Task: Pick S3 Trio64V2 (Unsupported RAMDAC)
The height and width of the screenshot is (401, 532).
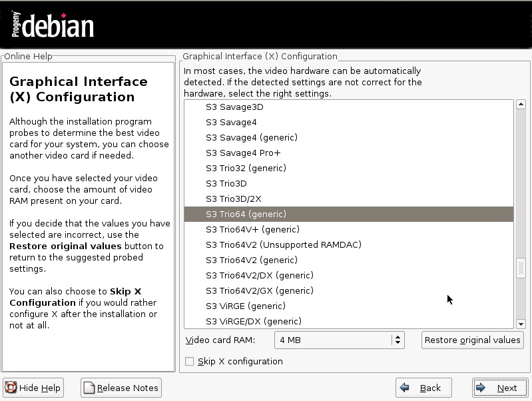Action: tap(283, 245)
